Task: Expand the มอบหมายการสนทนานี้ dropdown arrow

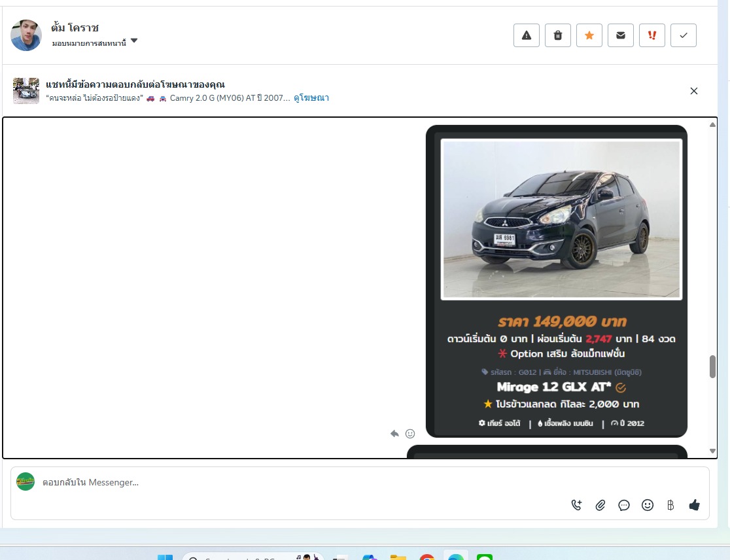Action: coord(134,41)
